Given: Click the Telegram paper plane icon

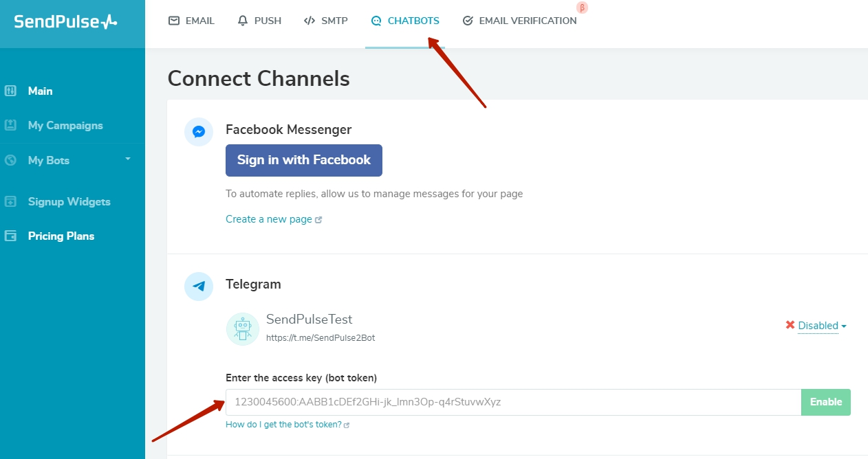Looking at the screenshot, I should click(199, 287).
